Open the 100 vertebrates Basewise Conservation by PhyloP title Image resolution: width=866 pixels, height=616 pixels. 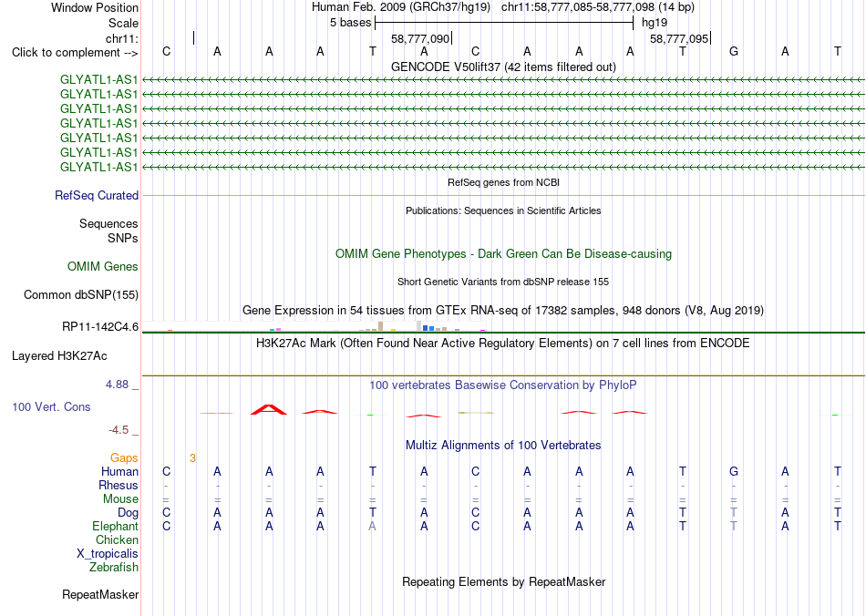pos(503,385)
